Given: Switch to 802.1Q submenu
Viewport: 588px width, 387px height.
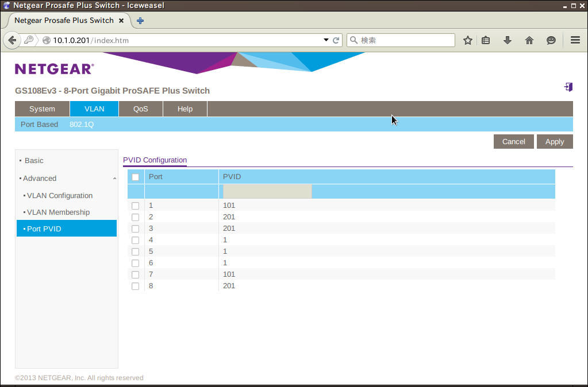Looking at the screenshot, I should [82, 125].
